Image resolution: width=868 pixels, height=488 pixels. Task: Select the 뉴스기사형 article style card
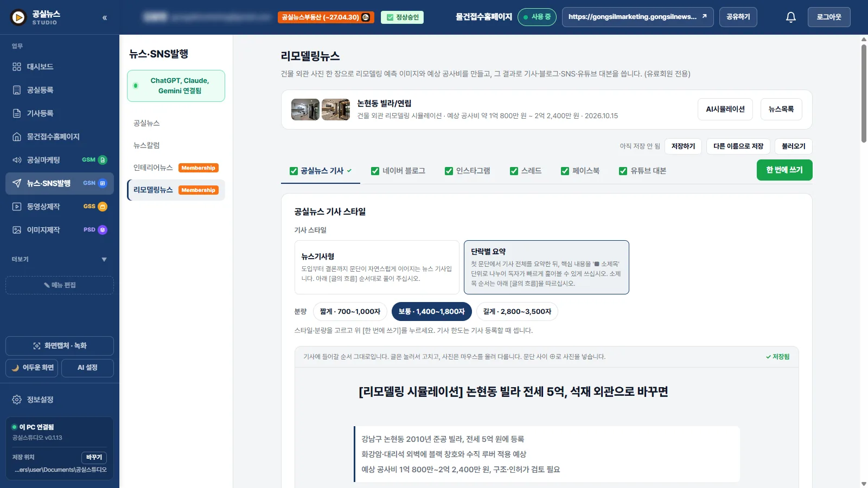pos(377,267)
